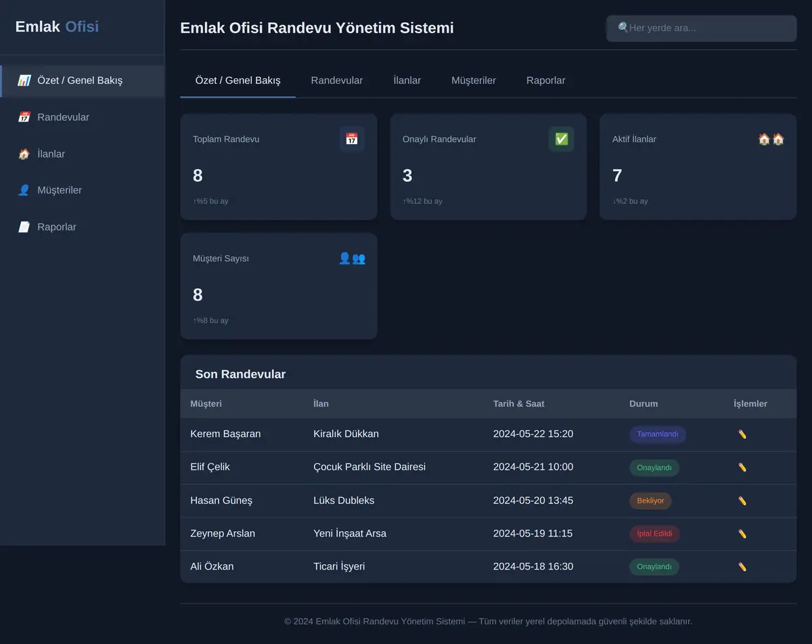Click the calendar icon on Toplam Randevu card
Screen dimensions: 812x644
coord(352,139)
